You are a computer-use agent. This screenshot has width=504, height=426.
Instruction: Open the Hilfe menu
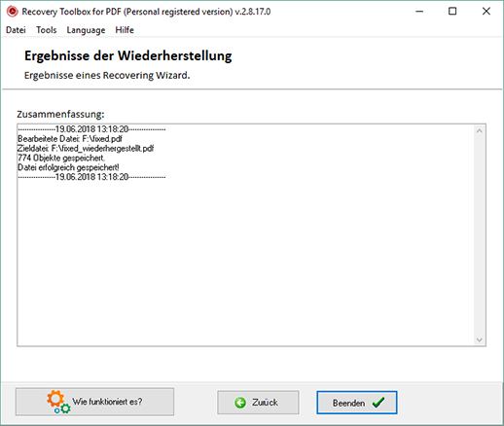click(125, 30)
